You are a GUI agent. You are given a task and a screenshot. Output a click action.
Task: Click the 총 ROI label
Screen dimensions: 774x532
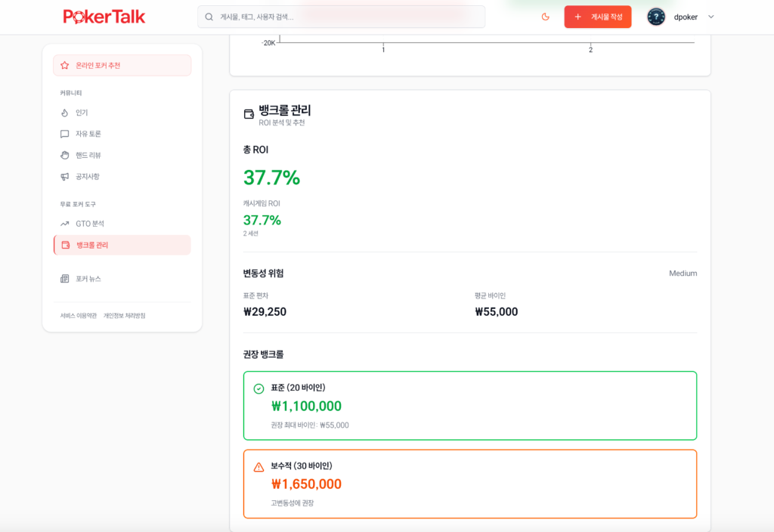click(x=255, y=150)
